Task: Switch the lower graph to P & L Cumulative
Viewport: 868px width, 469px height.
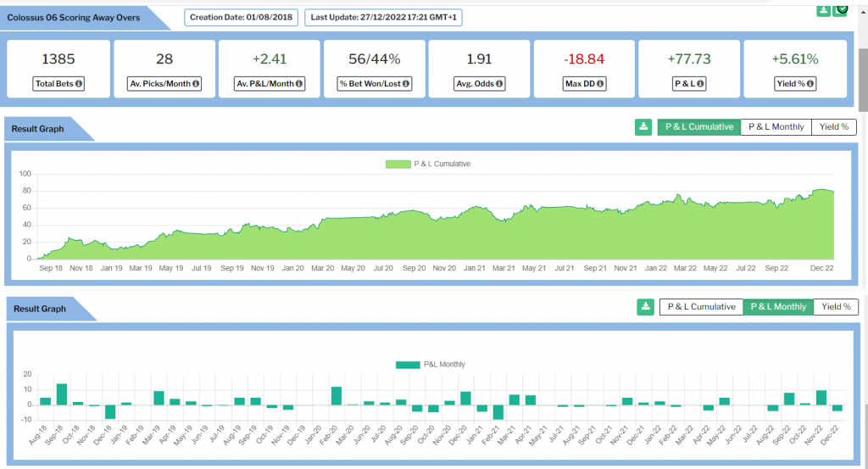Action: tap(700, 307)
